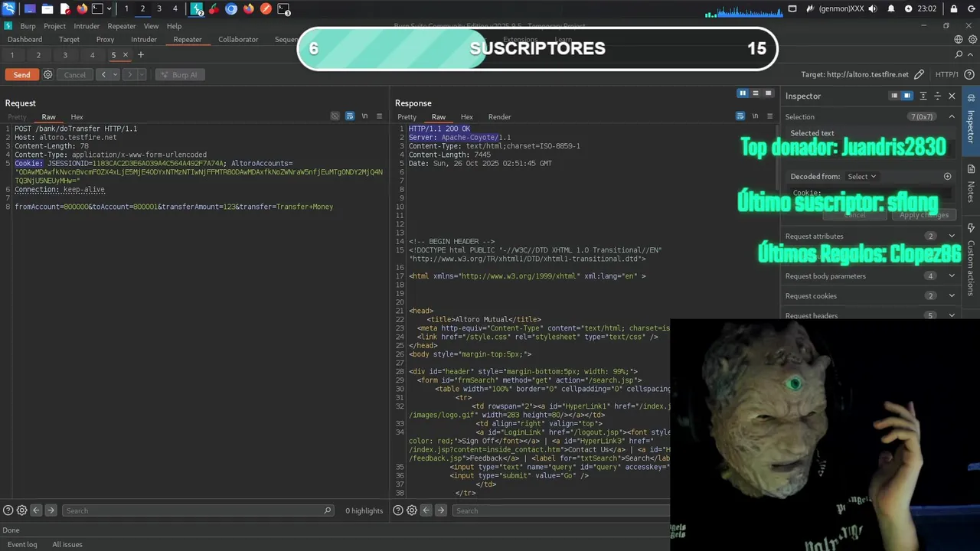Click Request search input field
This screenshot has height=551, width=980.
tap(198, 510)
